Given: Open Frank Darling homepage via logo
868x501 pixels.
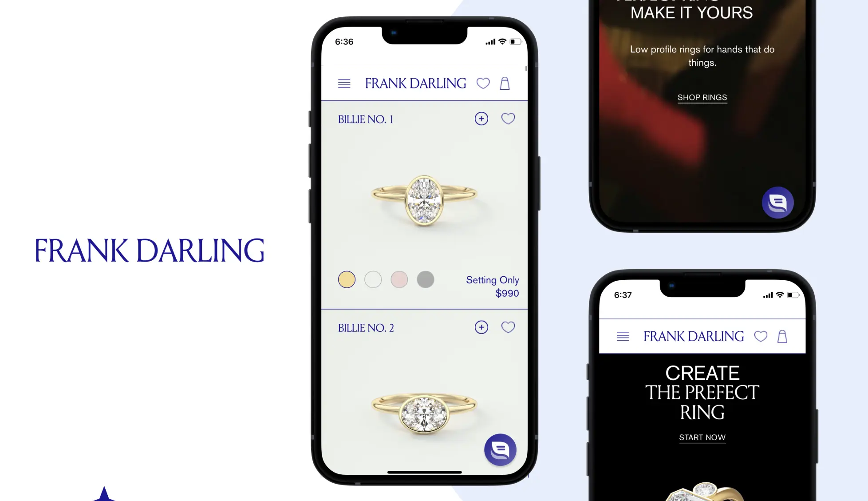Looking at the screenshot, I should point(415,83).
